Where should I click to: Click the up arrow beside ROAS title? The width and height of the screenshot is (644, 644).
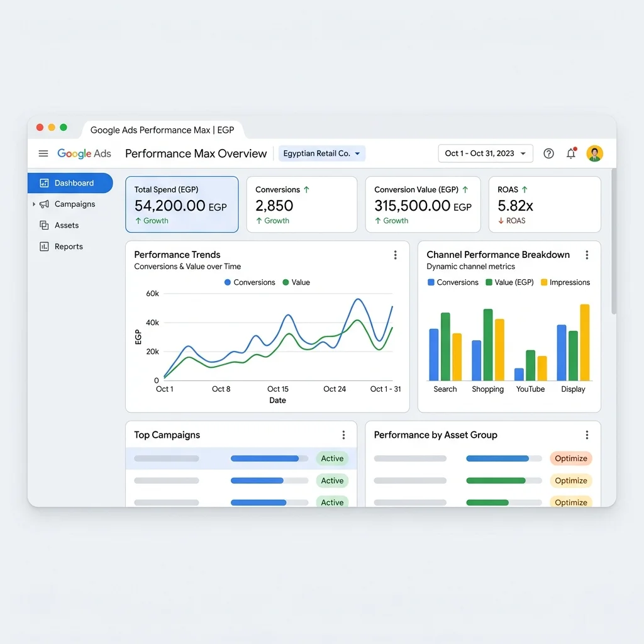[x=525, y=190]
